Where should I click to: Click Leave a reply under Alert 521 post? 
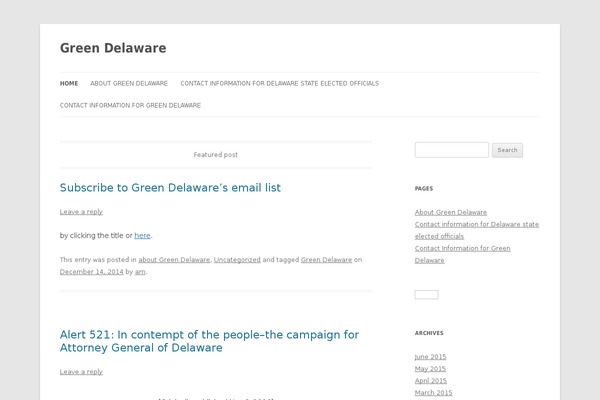coord(81,372)
